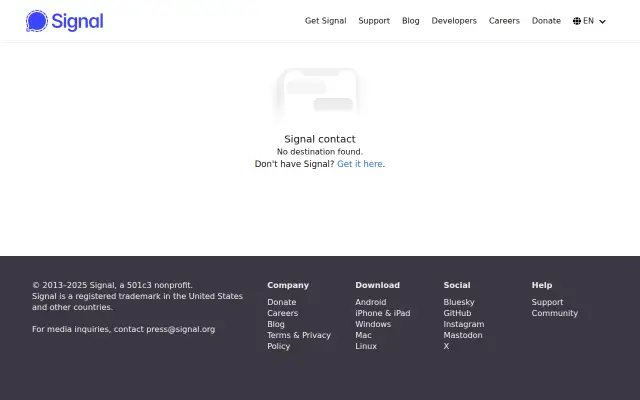The height and width of the screenshot is (400, 640).
Task: Open Donate link in footer Company column
Action: tap(282, 302)
